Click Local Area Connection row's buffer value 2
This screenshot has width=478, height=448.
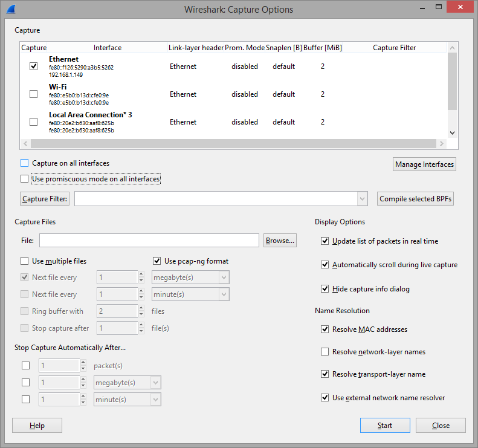323,122
